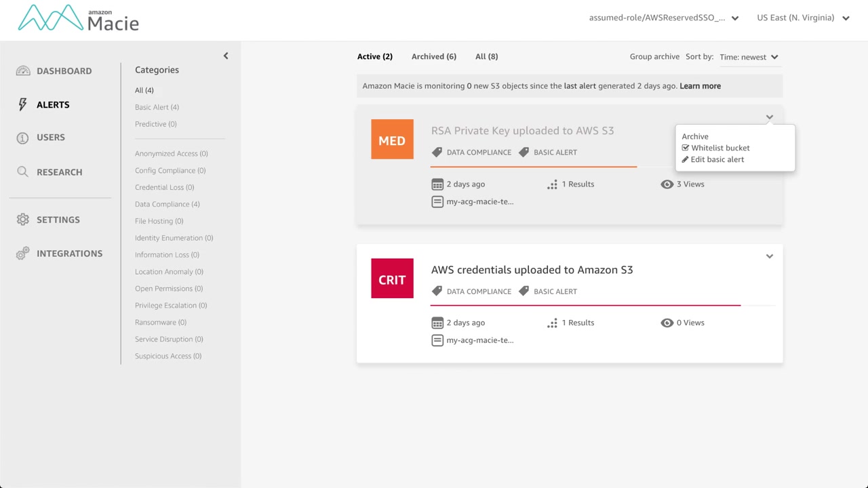This screenshot has width=868, height=488.
Task: Click results cluster icon on RSA alert
Action: point(553,184)
